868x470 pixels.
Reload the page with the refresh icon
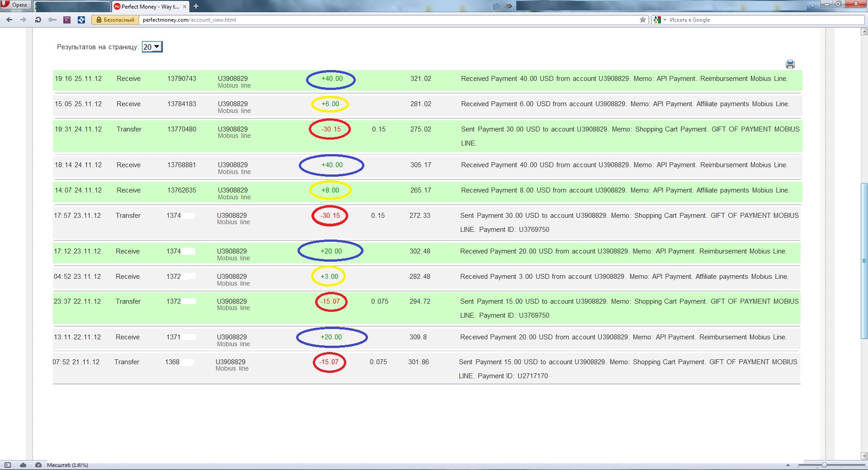click(38, 20)
